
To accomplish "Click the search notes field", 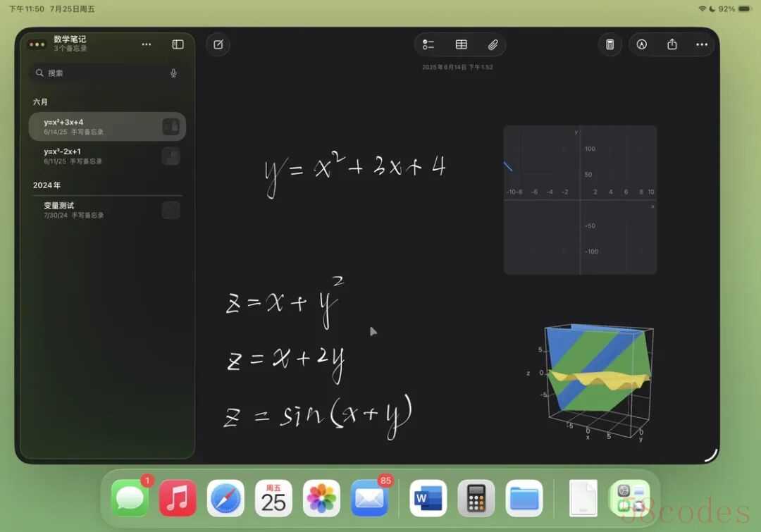I will coord(107,73).
